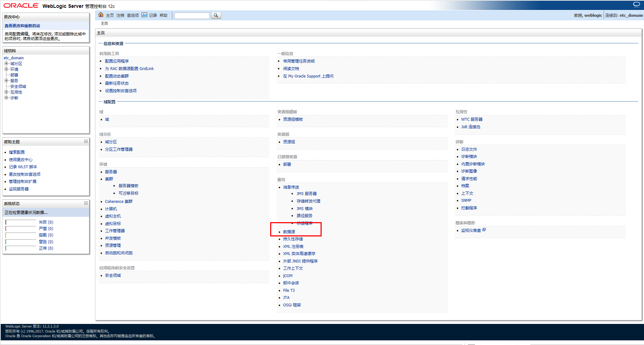Open the 配置应用程序 link
Image resolution: width=644 pixels, height=345 pixels.
click(117, 61)
